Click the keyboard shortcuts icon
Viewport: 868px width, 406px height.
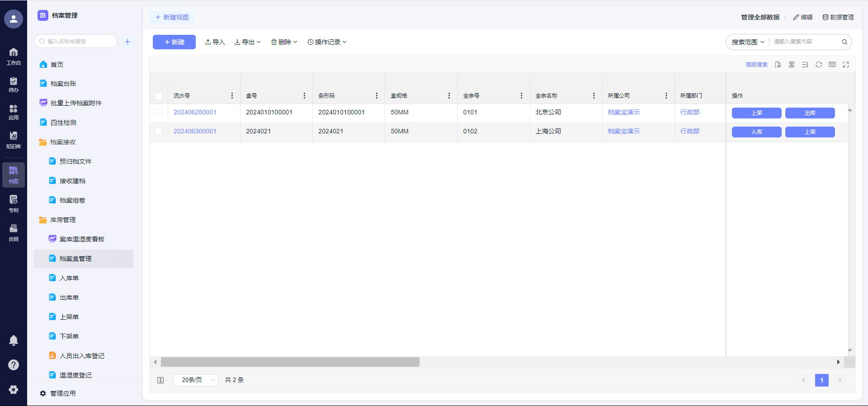(x=832, y=65)
